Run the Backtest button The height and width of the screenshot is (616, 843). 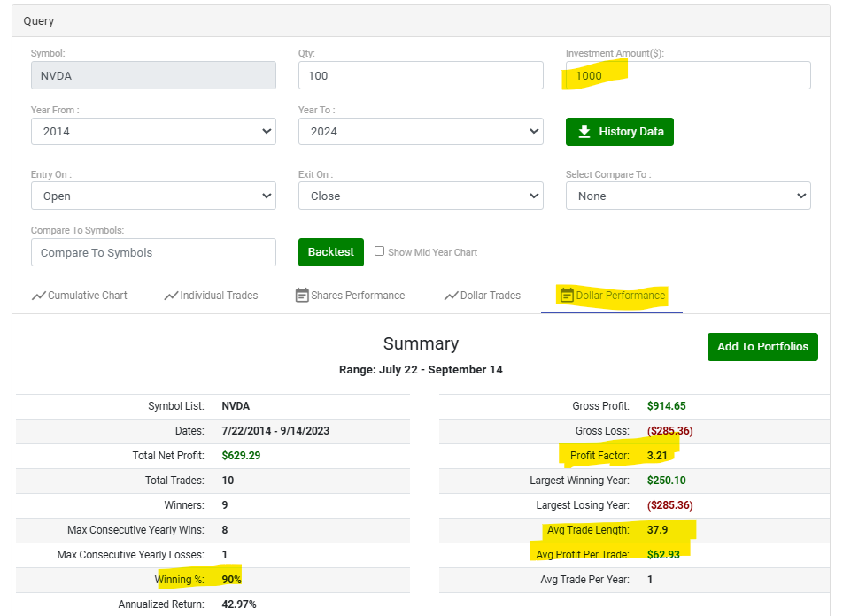pos(331,252)
